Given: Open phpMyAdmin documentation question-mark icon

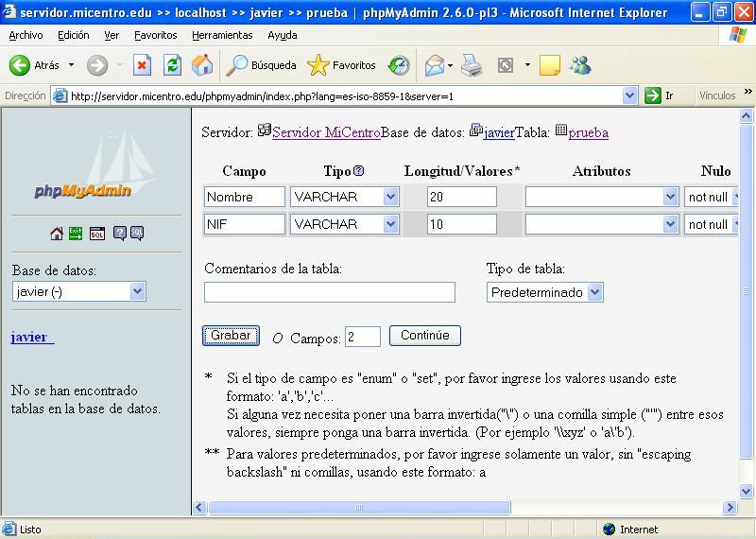Looking at the screenshot, I should tap(120, 234).
